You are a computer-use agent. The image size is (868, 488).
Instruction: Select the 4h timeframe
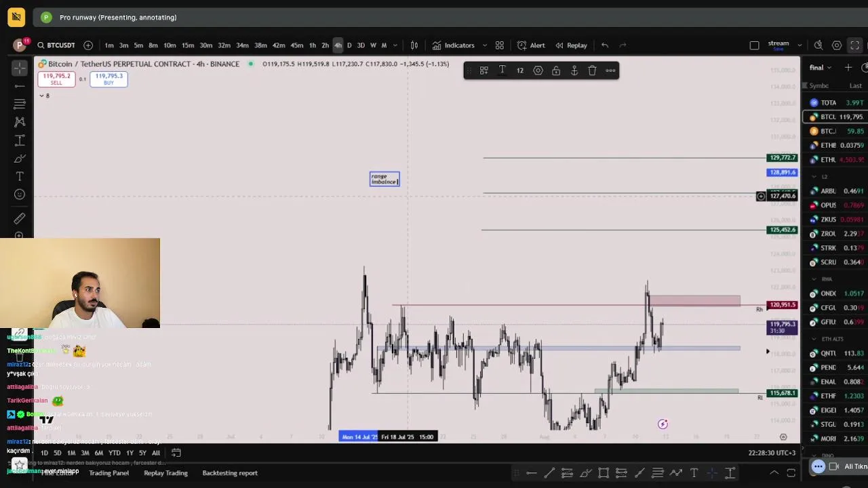338,45
